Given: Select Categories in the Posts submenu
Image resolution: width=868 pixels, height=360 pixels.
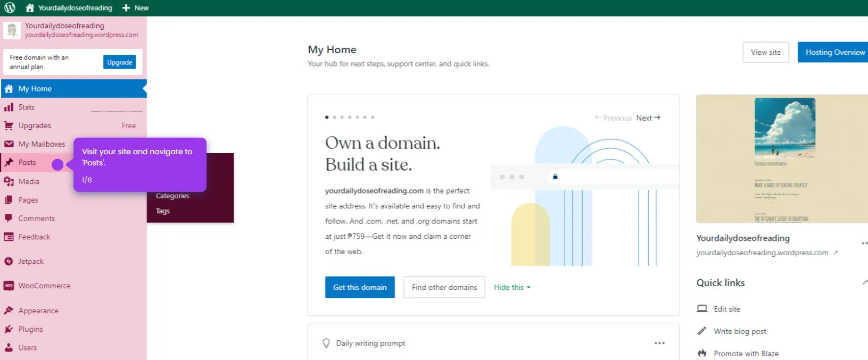Looking at the screenshot, I should (172, 196).
